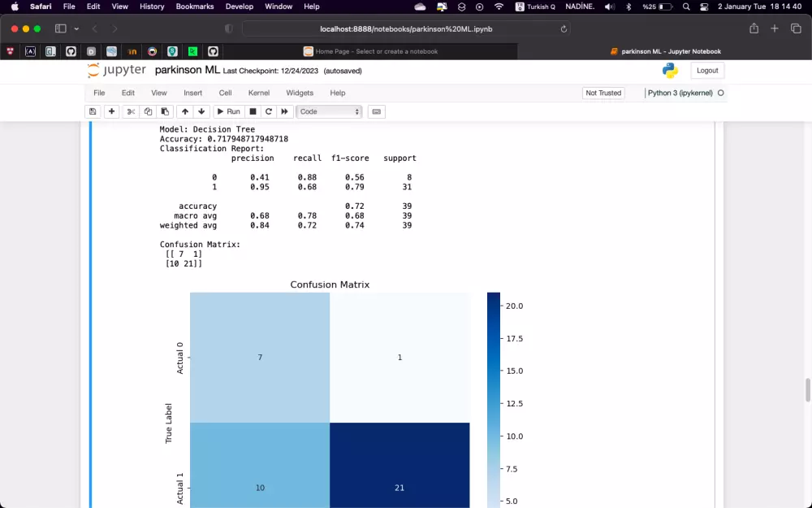Click the Python 3 (ipykernel) label
Image resolution: width=812 pixels, height=508 pixels.
tap(680, 93)
